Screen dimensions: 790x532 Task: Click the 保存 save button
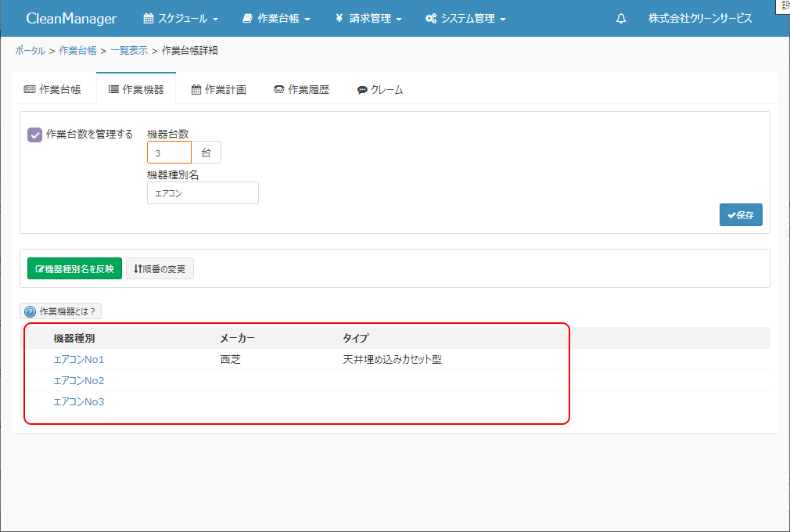pos(740,215)
